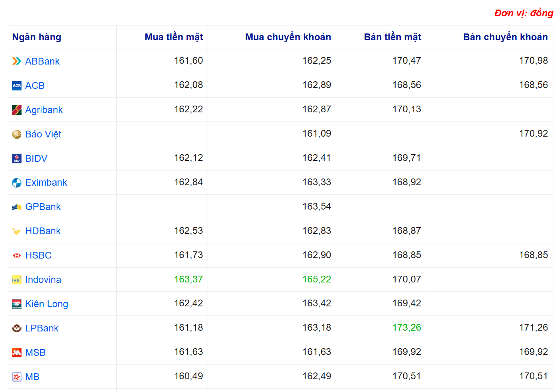Screen dimensions: 559x392
Task: Open the MB bank link
Action: coord(32,377)
